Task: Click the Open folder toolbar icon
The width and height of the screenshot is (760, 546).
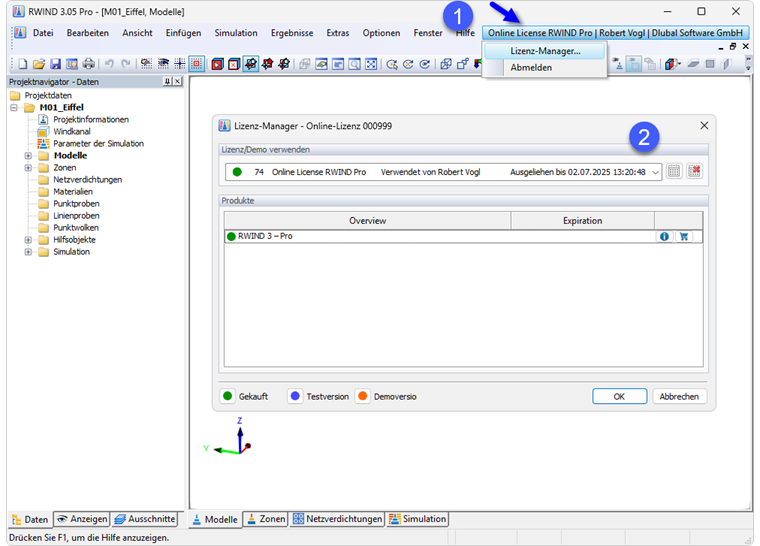Action: click(39, 64)
